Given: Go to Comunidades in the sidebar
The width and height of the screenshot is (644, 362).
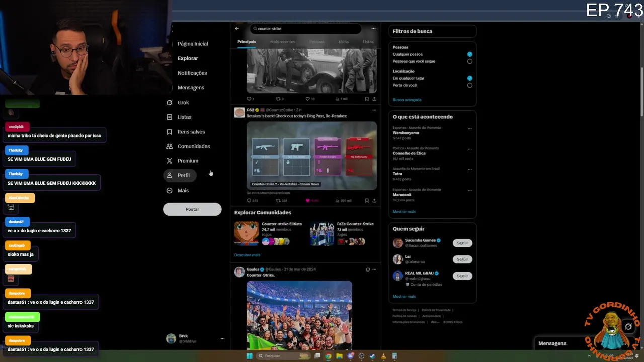Looking at the screenshot, I should pos(188,146).
